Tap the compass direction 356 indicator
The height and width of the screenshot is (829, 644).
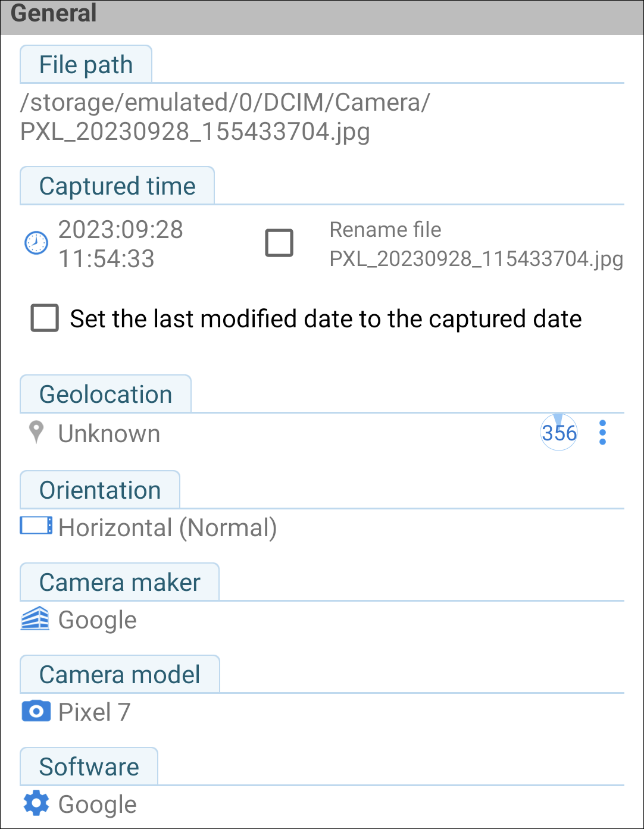(558, 433)
